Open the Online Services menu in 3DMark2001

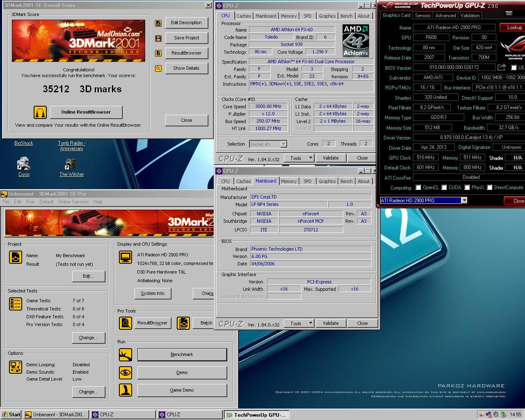tap(73, 202)
